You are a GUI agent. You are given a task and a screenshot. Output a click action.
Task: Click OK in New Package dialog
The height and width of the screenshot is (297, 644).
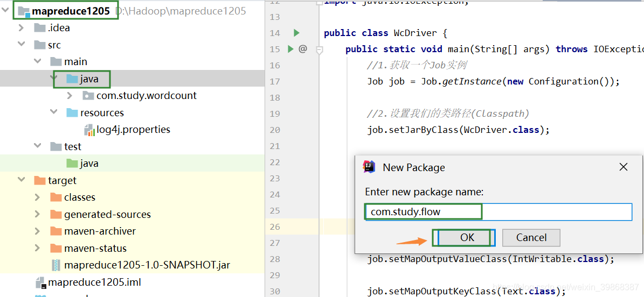pyautogui.click(x=467, y=237)
